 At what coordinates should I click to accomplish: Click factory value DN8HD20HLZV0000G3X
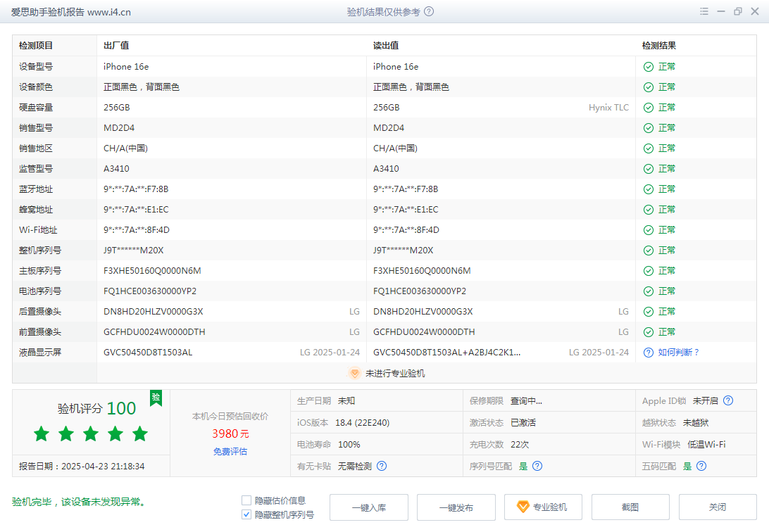tap(153, 312)
